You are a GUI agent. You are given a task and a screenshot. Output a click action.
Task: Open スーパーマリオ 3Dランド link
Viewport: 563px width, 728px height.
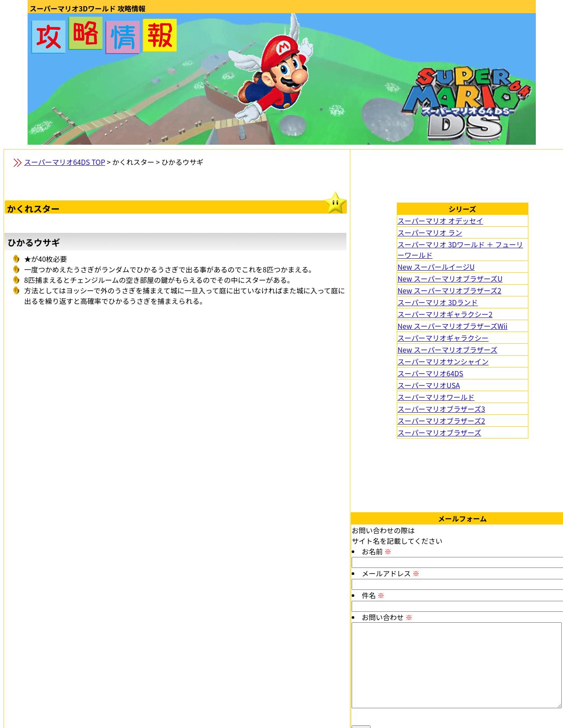click(438, 303)
